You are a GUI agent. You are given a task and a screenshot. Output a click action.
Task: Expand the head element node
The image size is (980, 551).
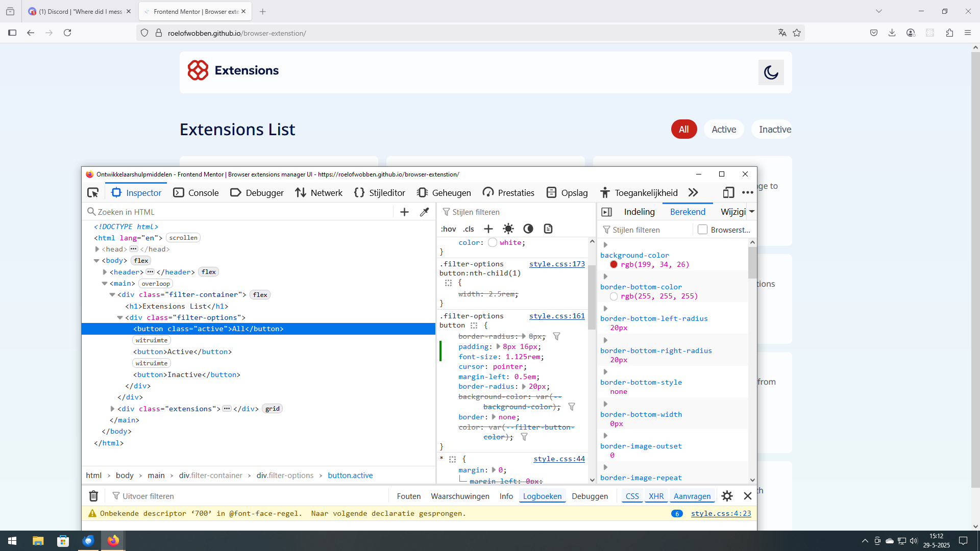(97, 249)
